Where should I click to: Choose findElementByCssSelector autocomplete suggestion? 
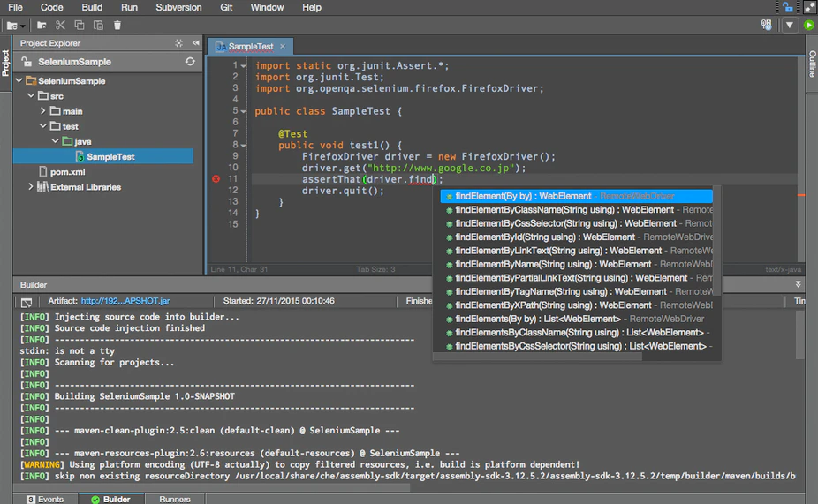(x=577, y=223)
